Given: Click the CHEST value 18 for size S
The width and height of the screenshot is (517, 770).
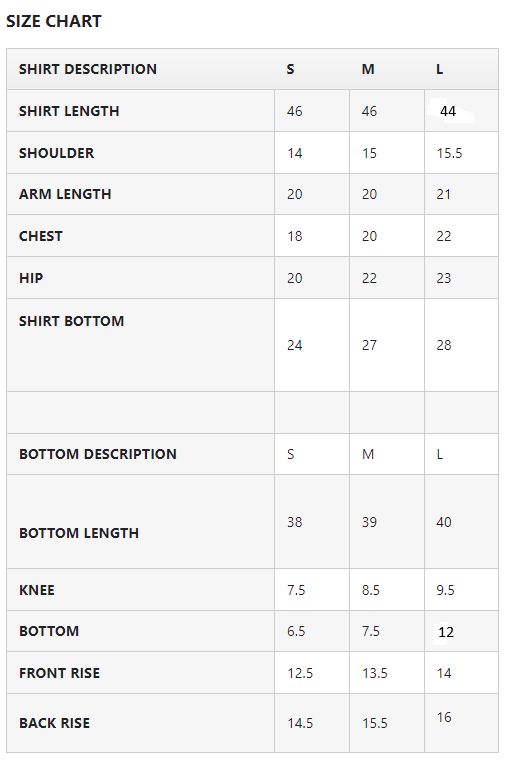Looking at the screenshot, I should pos(295,236).
